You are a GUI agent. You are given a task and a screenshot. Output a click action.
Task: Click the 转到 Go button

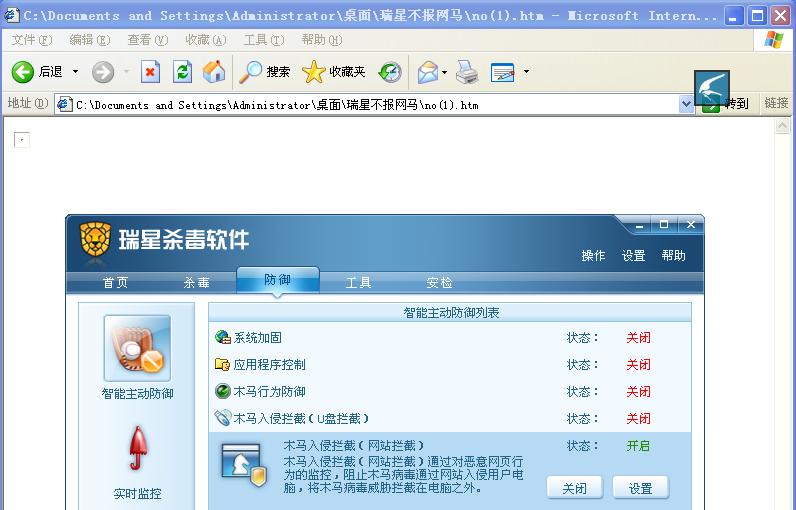tap(725, 104)
